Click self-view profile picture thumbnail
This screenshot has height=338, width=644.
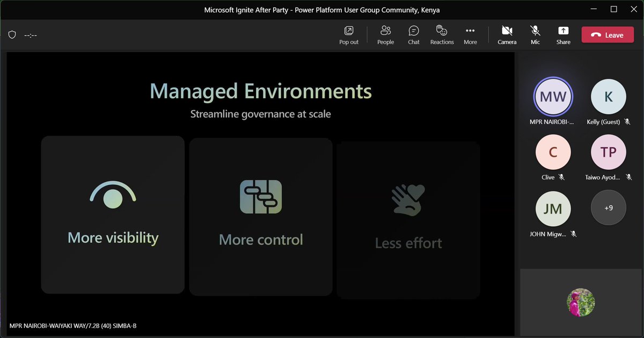(x=581, y=303)
